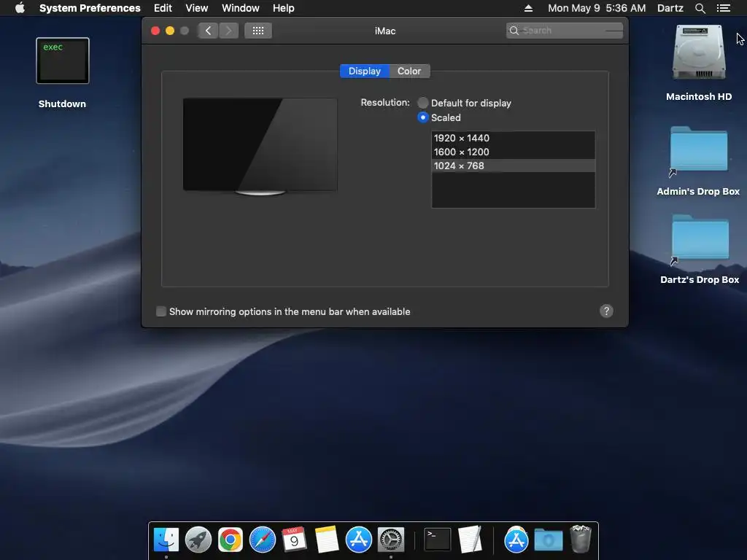Go forward with the right chevron button

tap(228, 31)
